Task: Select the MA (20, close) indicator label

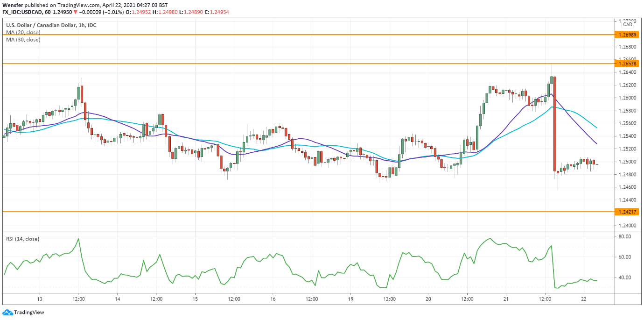Action: pyautogui.click(x=23, y=32)
